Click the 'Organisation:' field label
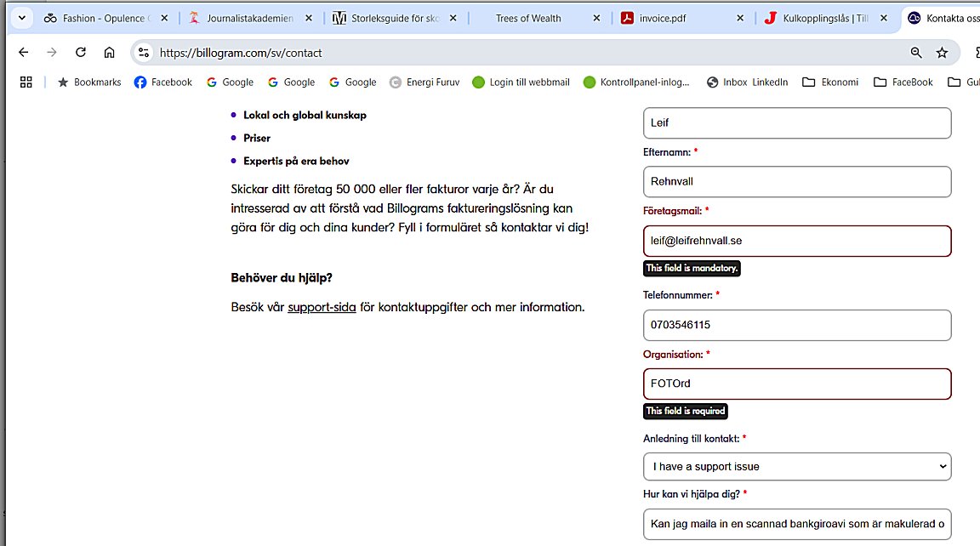Screen dimensions: 980x546 coord(673,354)
